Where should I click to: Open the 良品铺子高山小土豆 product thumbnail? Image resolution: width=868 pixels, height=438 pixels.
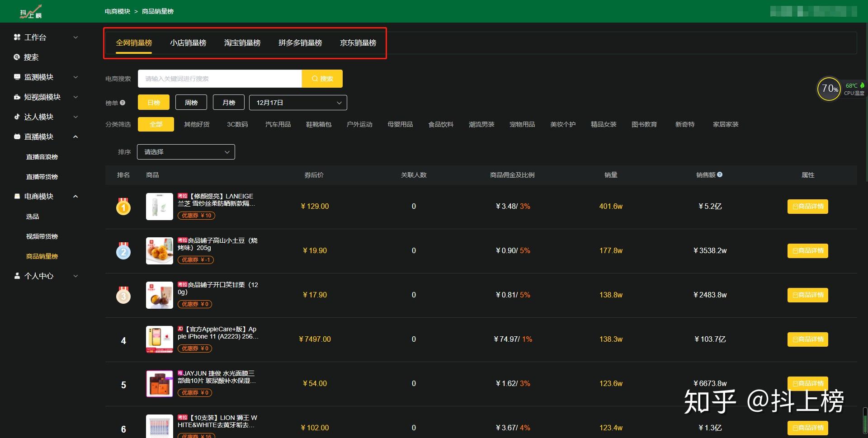click(160, 251)
